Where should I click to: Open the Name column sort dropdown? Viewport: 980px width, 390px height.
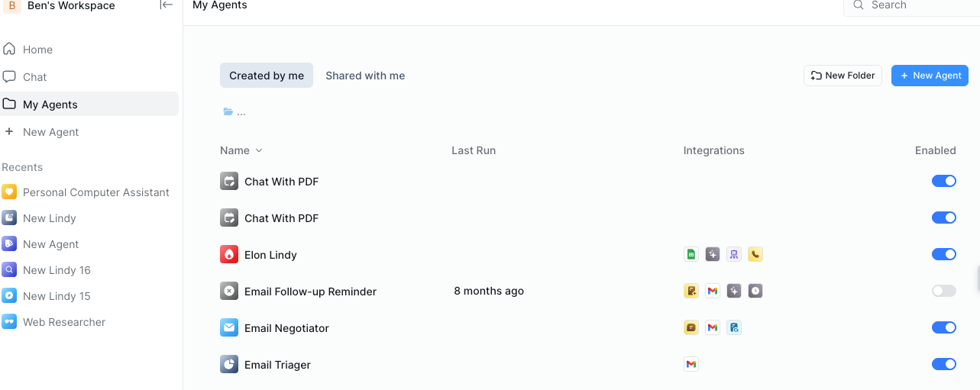point(259,151)
